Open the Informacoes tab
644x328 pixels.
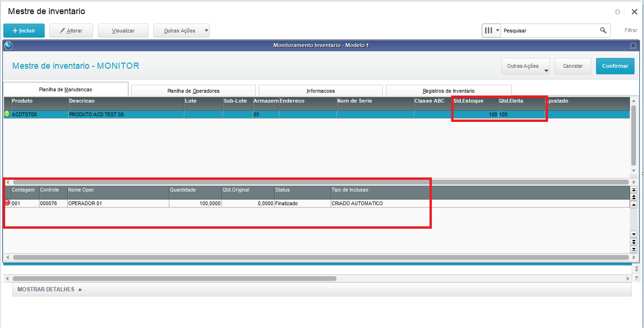pyautogui.click(x=321, y=91)
